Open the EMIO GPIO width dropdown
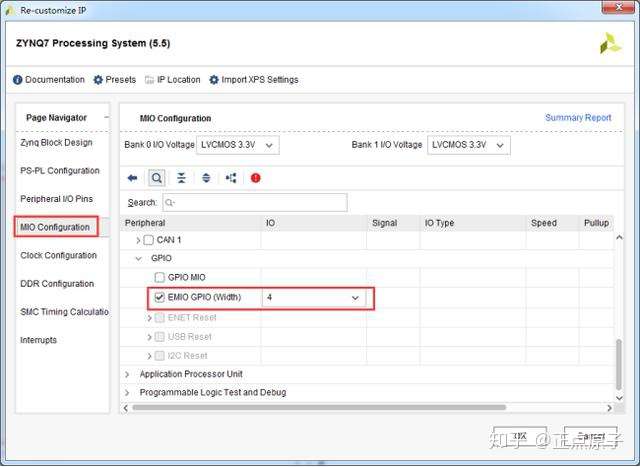This screenshot has height=467, width=640. [314, 298]
